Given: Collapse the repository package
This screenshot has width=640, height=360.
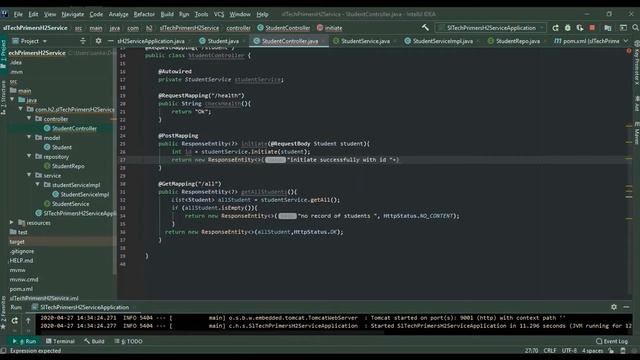Looking at the screenshot, I should (29, 156).
